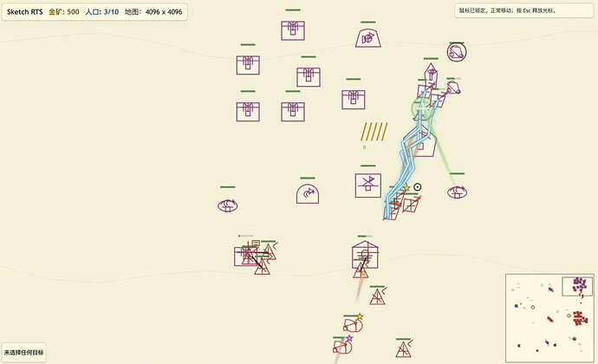The width and height of the screenshot is (598, 364).
Task: Click the orange striped gold mine
Action: coord(374,132)
